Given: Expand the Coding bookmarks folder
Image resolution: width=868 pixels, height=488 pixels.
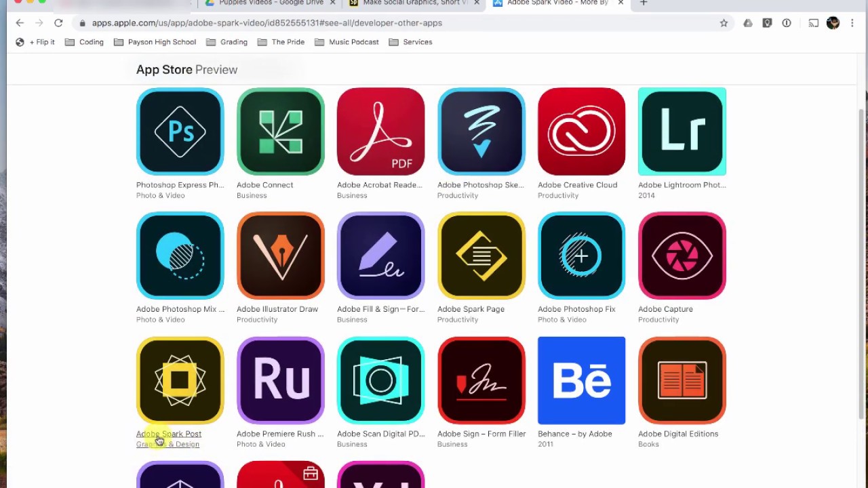Looking at the screenshot, I should click(85, 42).
